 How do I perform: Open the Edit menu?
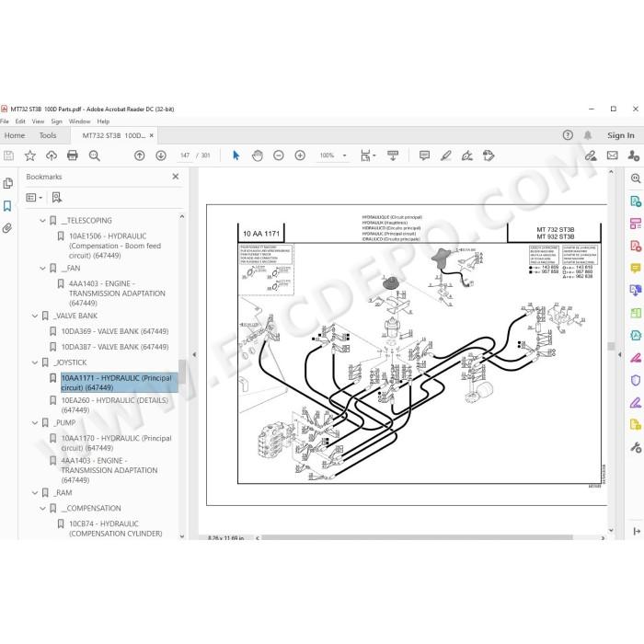pyautogui.click(x=20, y=121)
